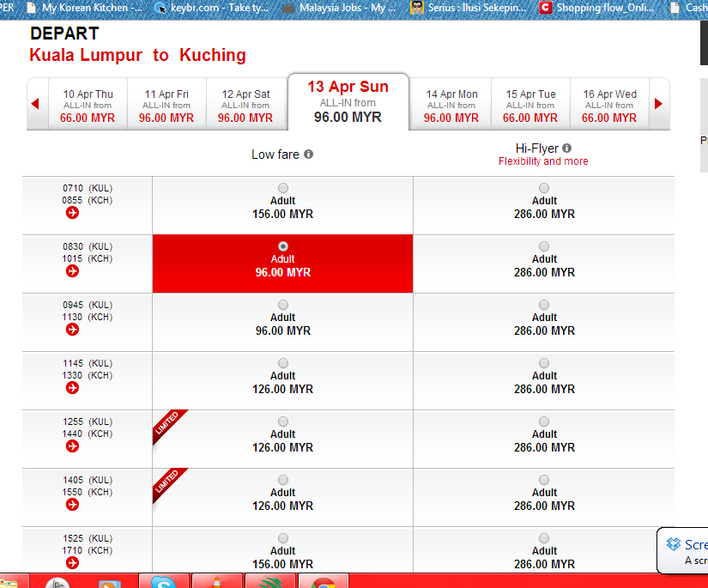Open My Korean Kitchen bookmark
Image resolution: width=708 pixels, height=588 pixels.
click(85, 8)
